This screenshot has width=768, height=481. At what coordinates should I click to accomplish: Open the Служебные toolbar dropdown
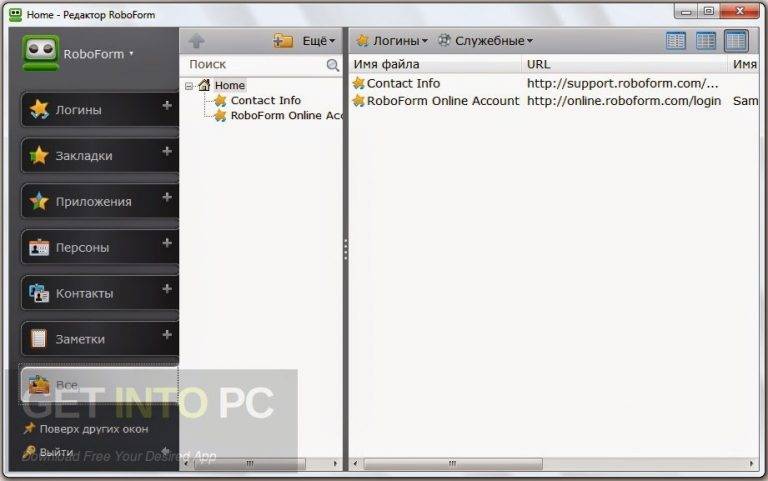pyautogui.click(x=485, y=41)
